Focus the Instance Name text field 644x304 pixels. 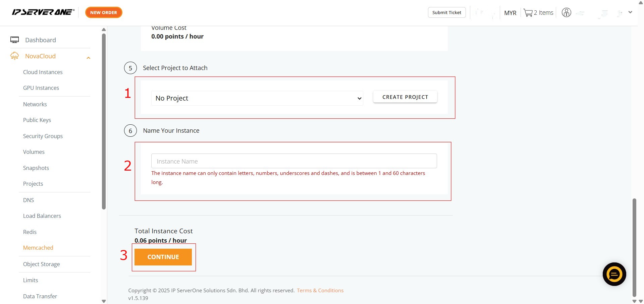[x=294, y=161]
